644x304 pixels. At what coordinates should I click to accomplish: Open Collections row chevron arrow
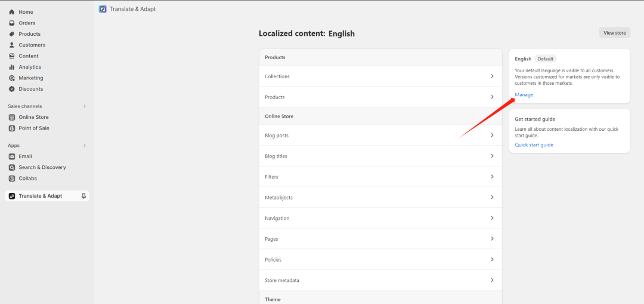(492, 76)
